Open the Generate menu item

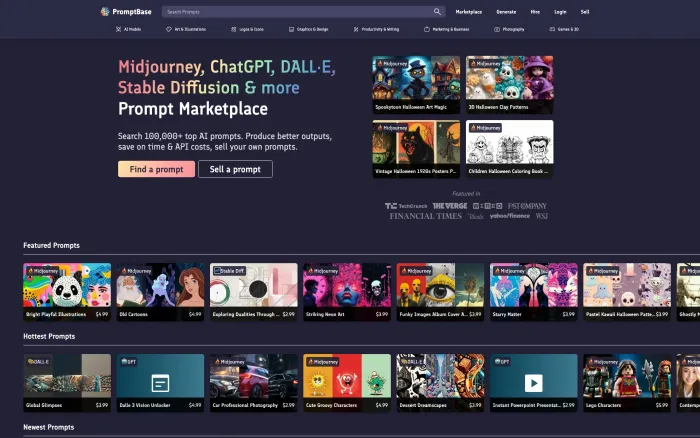[x=506, y=12]
